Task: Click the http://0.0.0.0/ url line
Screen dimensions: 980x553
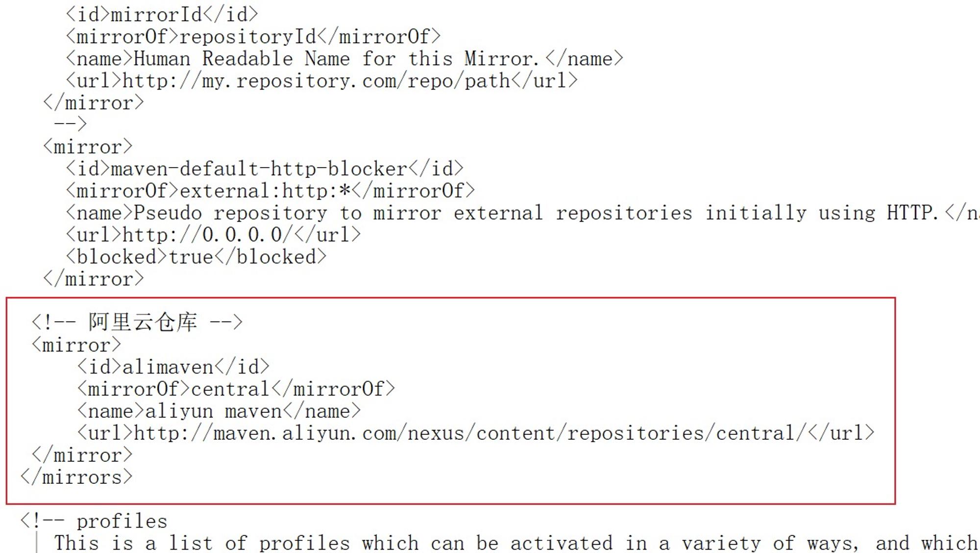Action: click(x=213, y=235)
